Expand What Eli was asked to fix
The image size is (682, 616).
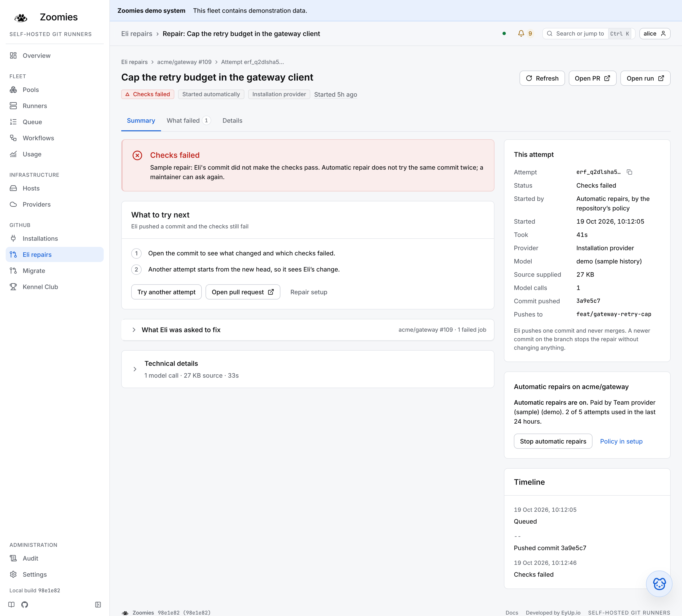tap(308, 330)
